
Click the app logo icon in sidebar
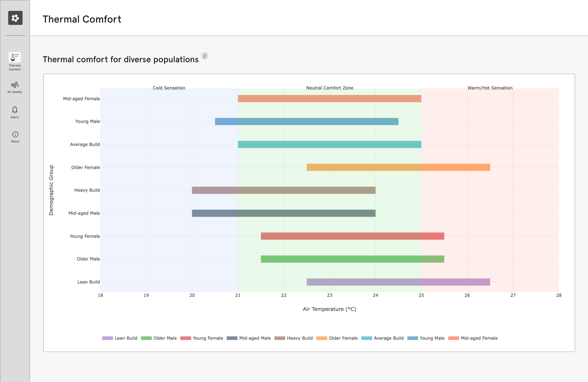(15, 18)
